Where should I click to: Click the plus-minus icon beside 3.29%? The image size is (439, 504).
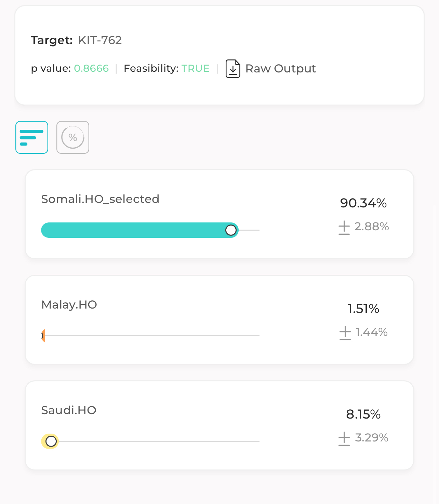click(x=344, y=438)
